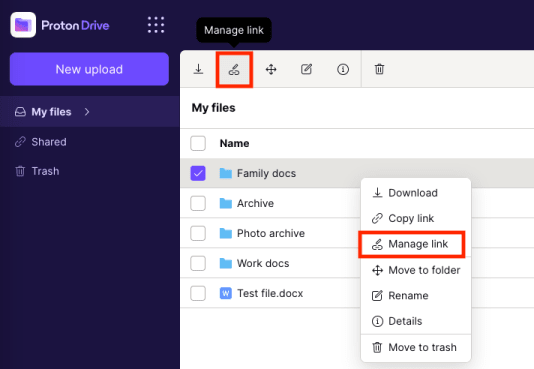
Task: Click the Word icon of Test file.docx
Action: pyautogui.click(x=225, y=293)
